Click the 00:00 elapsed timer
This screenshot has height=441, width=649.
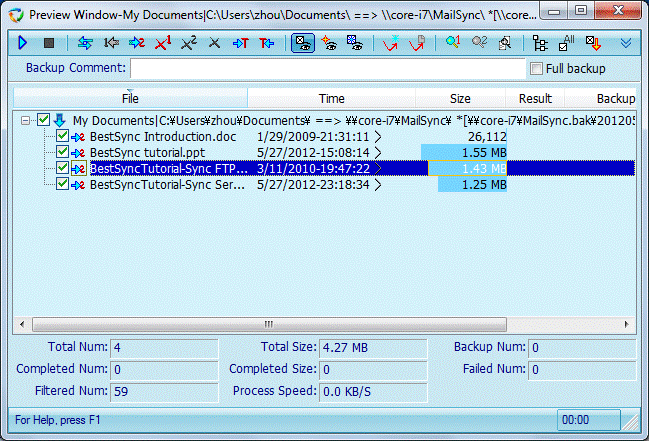pyautogui.click(x=589, y=420)
